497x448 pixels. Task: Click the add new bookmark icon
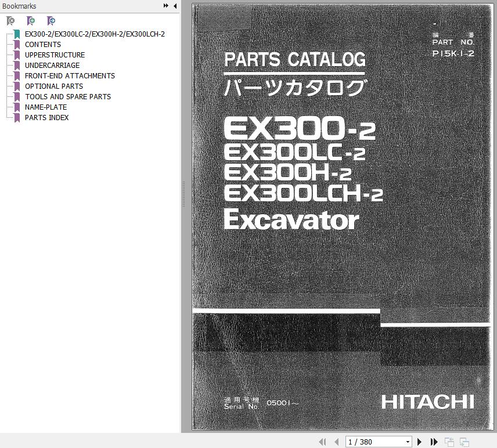click(x=31, y=21)
